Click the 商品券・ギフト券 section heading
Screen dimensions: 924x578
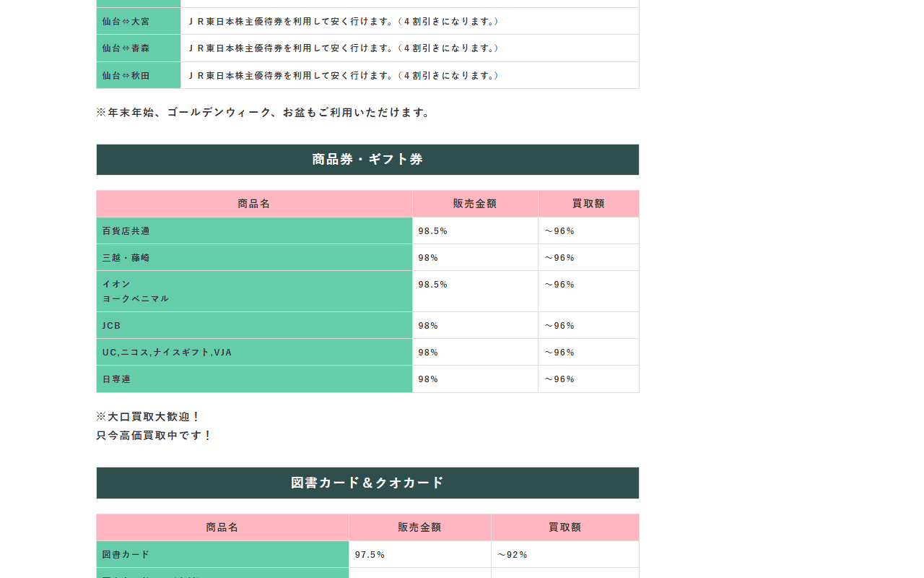pos(367,160)
